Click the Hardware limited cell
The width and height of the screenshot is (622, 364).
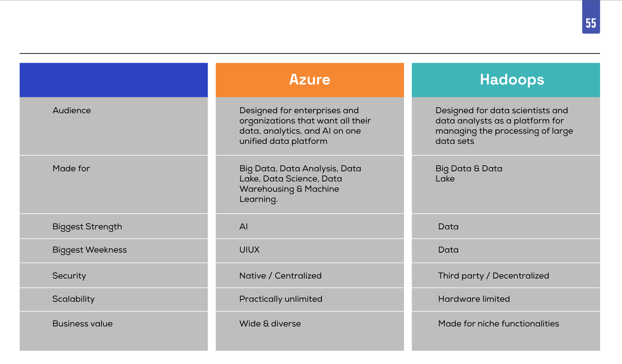click(506, 299)
